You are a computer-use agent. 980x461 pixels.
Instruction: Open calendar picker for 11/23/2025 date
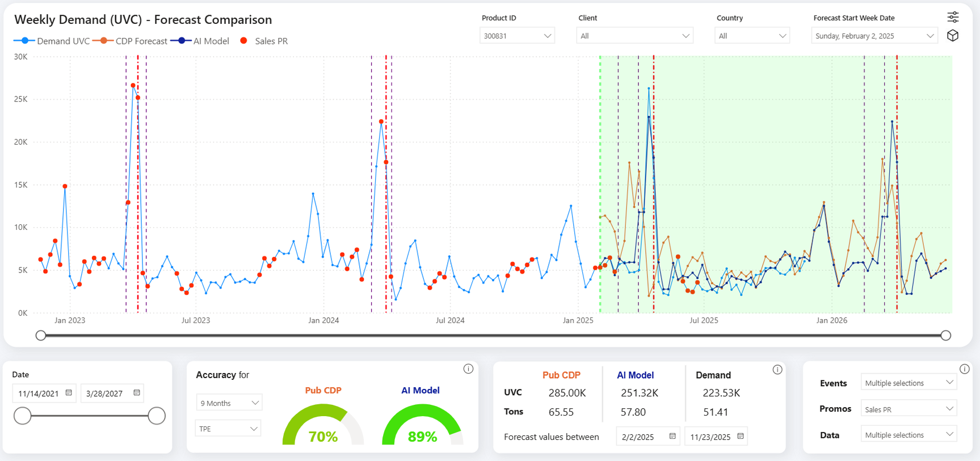(741, 437)
